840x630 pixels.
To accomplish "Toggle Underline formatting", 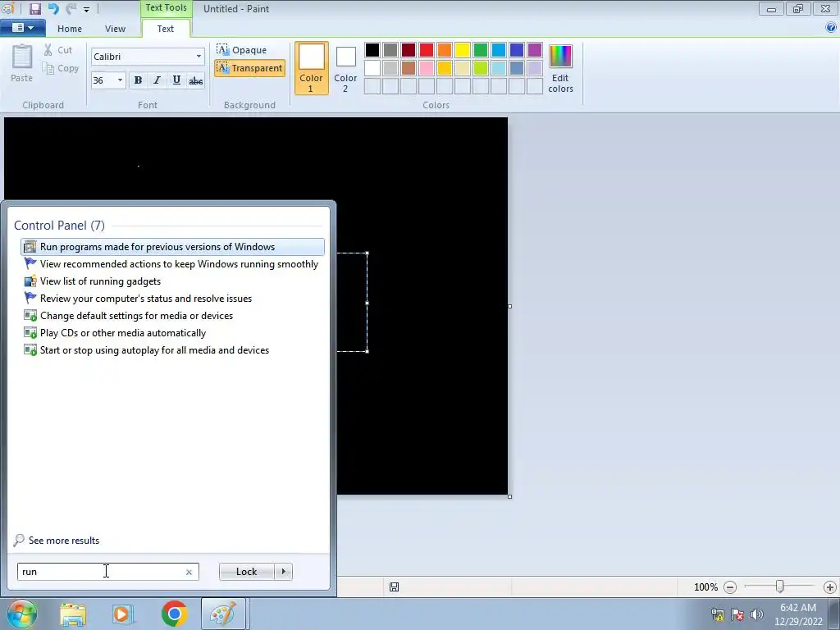I will tap(176, 80).
